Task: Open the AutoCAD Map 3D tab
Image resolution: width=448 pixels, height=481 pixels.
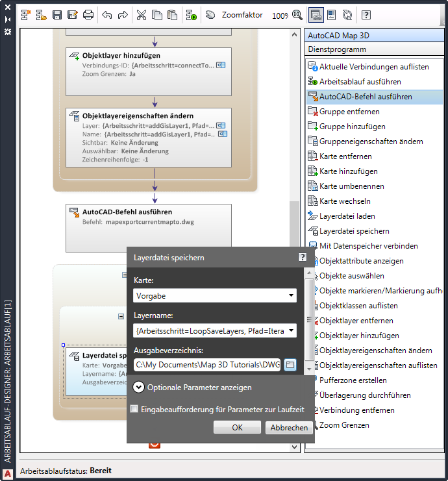Action: [374, 36]
